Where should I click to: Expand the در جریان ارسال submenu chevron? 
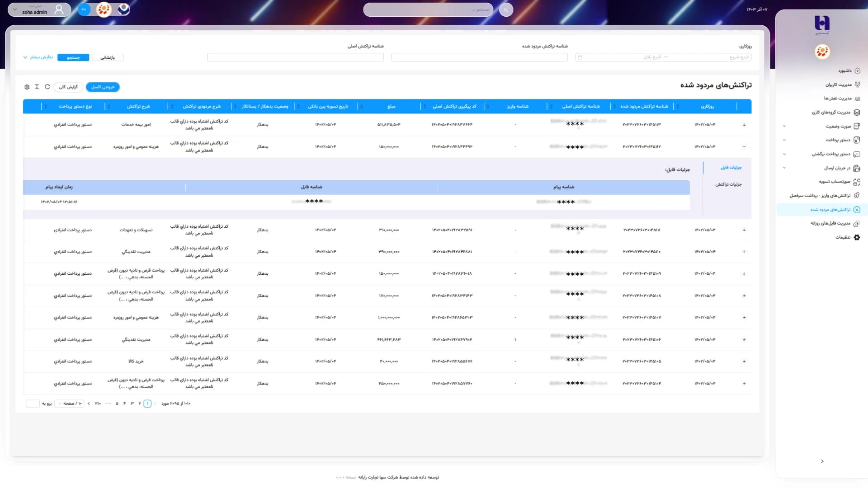click(784, 168)
